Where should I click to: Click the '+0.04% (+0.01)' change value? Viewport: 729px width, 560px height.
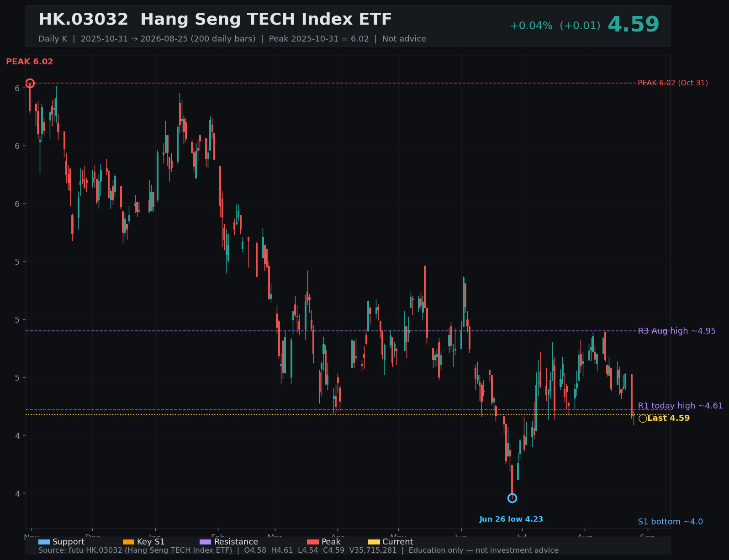[x=555, y=26]
